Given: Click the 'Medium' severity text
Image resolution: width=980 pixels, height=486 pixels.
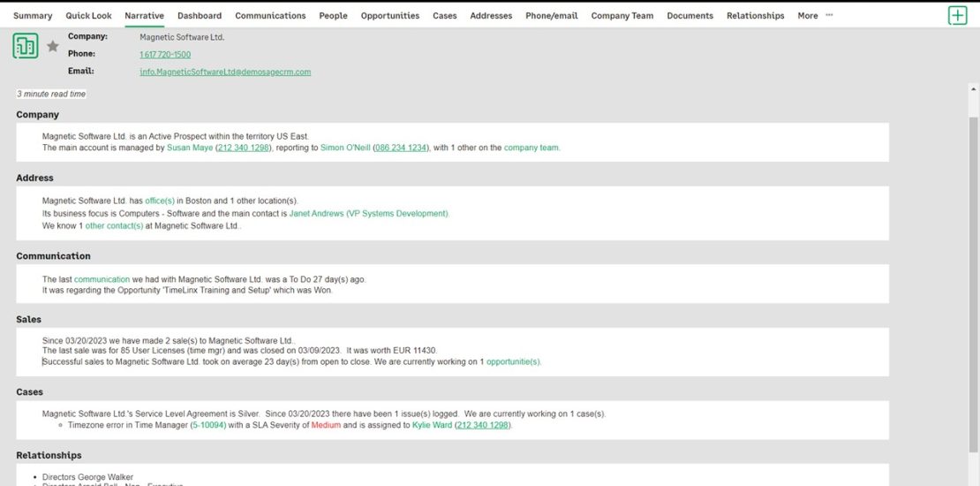Looking at the screenshot, I should (326, 425).
